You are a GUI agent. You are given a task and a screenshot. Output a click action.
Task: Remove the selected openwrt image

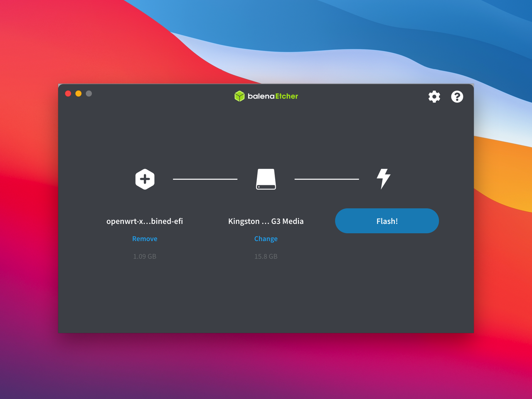pyautogui.click(x=145, y=239)
